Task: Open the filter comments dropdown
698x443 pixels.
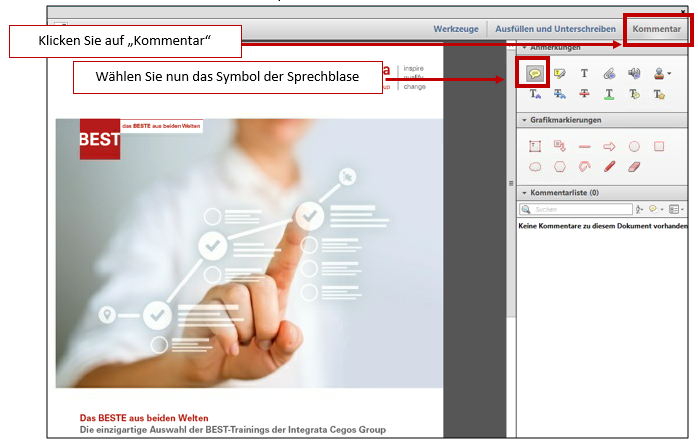Action: 656,209
